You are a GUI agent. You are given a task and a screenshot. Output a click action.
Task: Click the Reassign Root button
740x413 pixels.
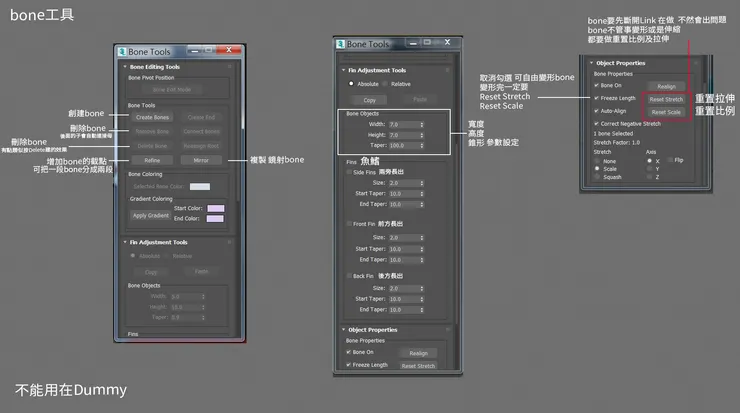[x=201, y=146]
